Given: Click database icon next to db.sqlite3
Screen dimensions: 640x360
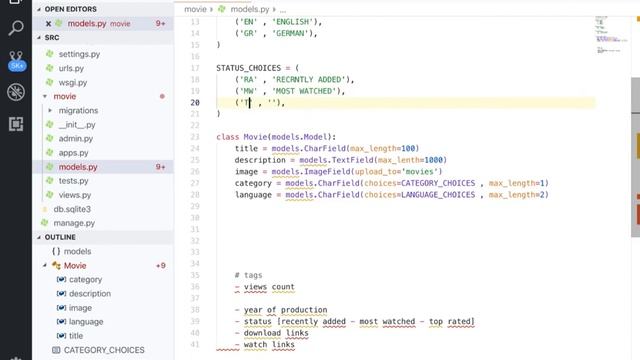Looking at the screenshot, I should pyautogui.click(x=45, y=209).
